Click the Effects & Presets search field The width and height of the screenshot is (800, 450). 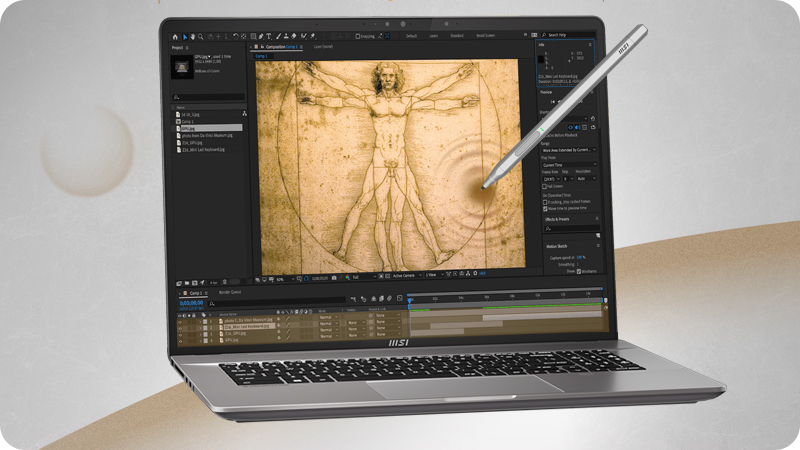pos(571,229)
